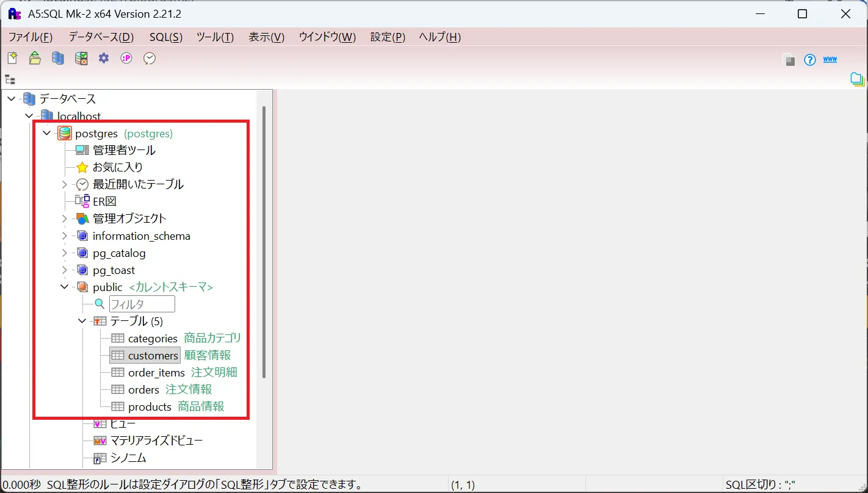
Task: Collapse the postgres database node
Action: tap(46, 133)
